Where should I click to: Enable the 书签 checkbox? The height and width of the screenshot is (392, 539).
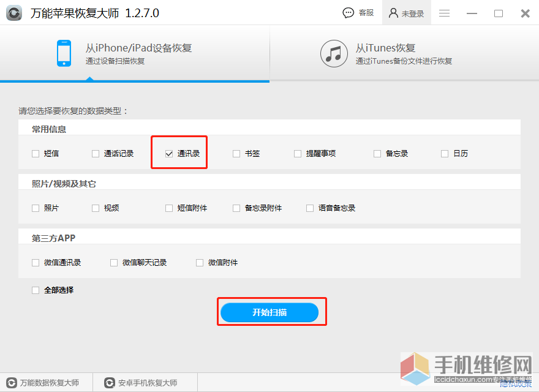point(236,154)
